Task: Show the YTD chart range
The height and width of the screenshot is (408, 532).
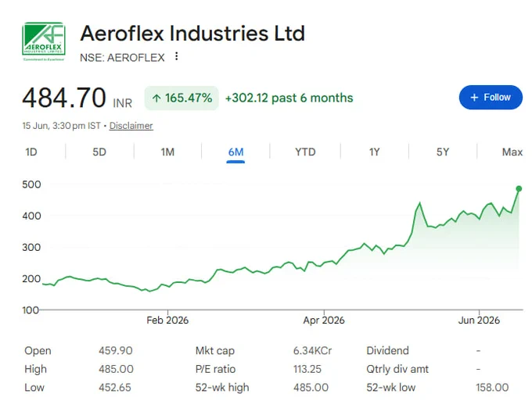Action: 305,152
